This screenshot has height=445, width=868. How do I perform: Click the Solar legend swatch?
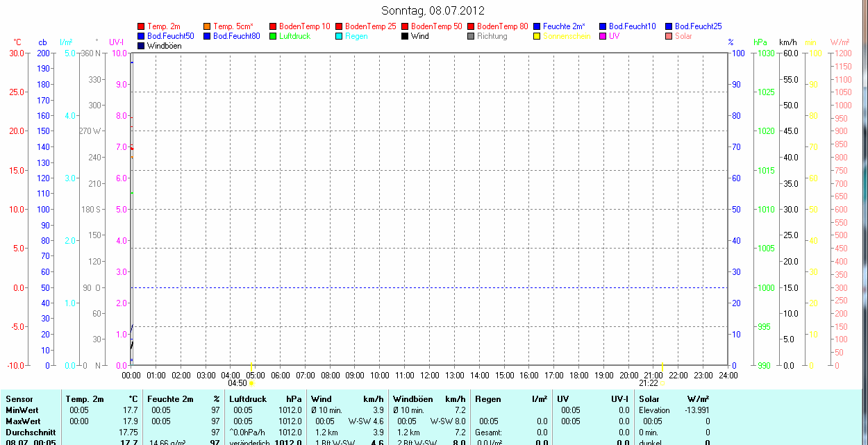point(669,36)
